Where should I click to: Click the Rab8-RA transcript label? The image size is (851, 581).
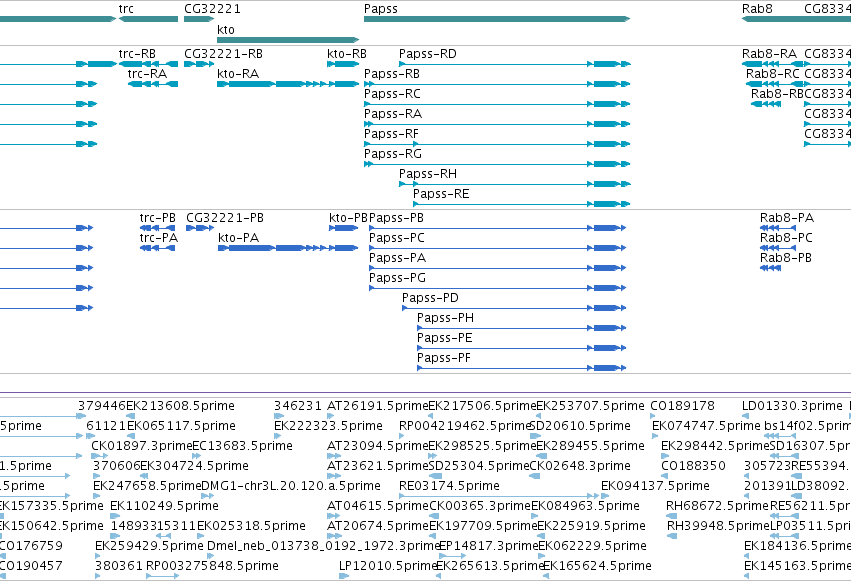pos(769,54)
